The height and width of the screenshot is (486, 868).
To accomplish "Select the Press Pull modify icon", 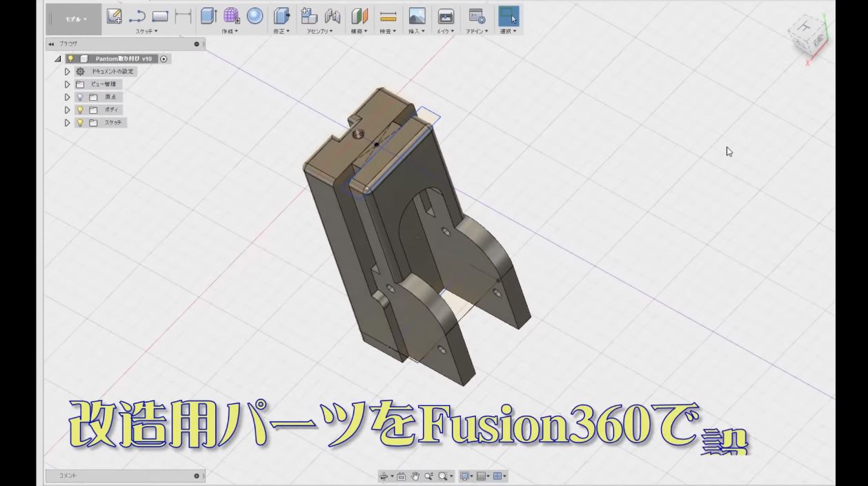I will 283,15.
